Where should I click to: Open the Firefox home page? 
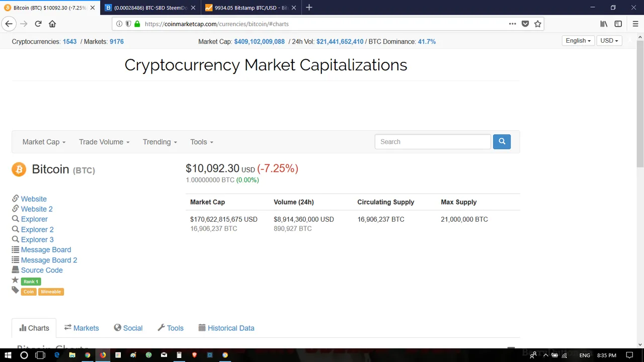pos(52,24)
